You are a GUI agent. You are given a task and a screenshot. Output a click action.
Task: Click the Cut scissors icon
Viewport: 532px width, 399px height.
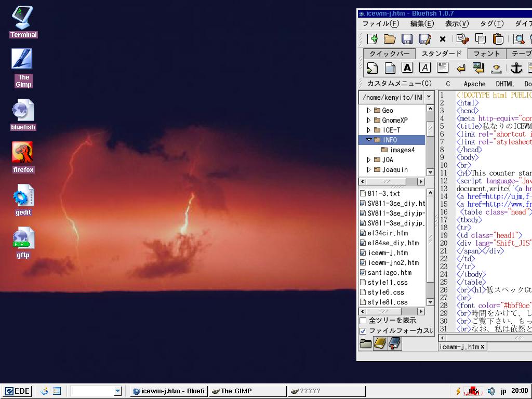(x=462, y=39)
